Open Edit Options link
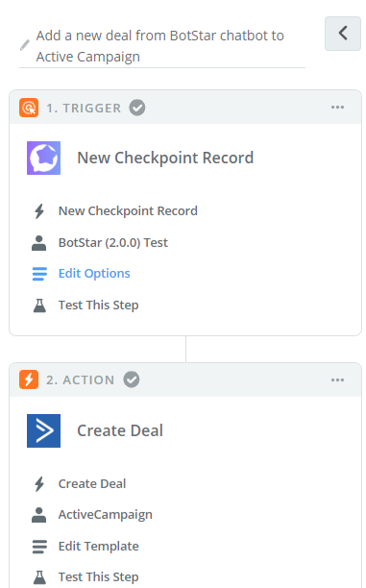Viewport: 366px width, 588px height. [94, 274]
